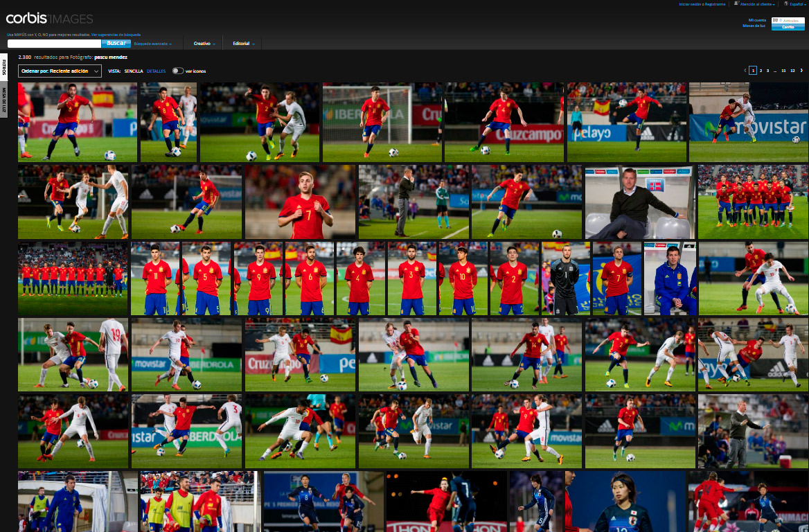Open the goalkeeper number 1 portrait thumbnail
This screenshot has height=532, width=809.
point(564,278)
